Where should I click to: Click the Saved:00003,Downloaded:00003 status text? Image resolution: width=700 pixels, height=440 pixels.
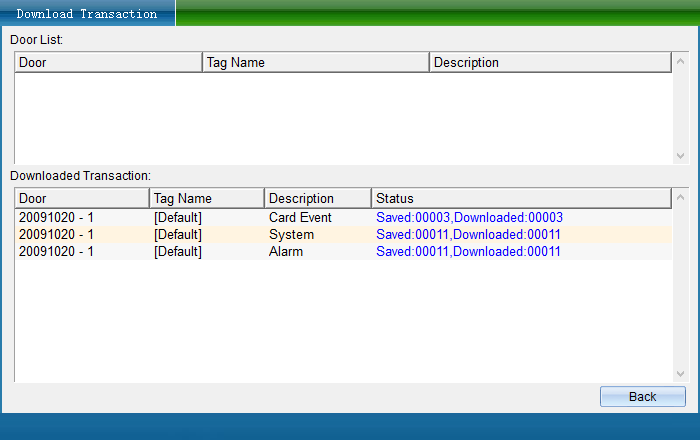pos(469,217)
